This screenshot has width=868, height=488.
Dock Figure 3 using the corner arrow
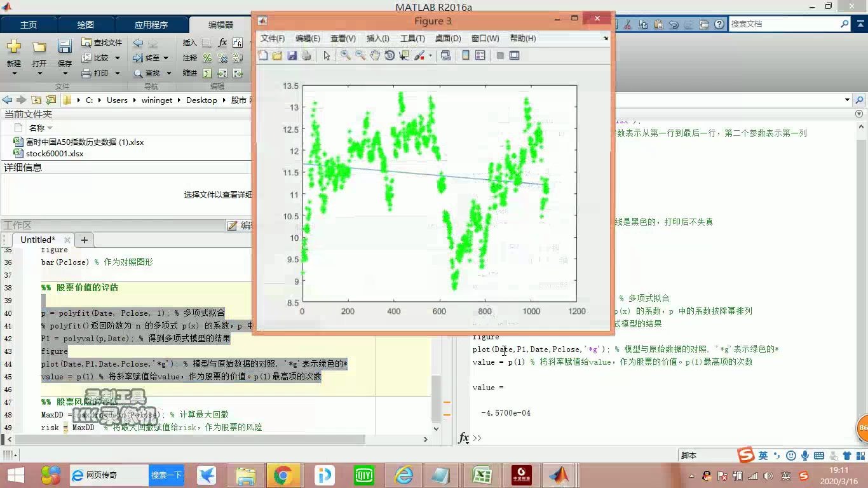[x=606, y=38]
